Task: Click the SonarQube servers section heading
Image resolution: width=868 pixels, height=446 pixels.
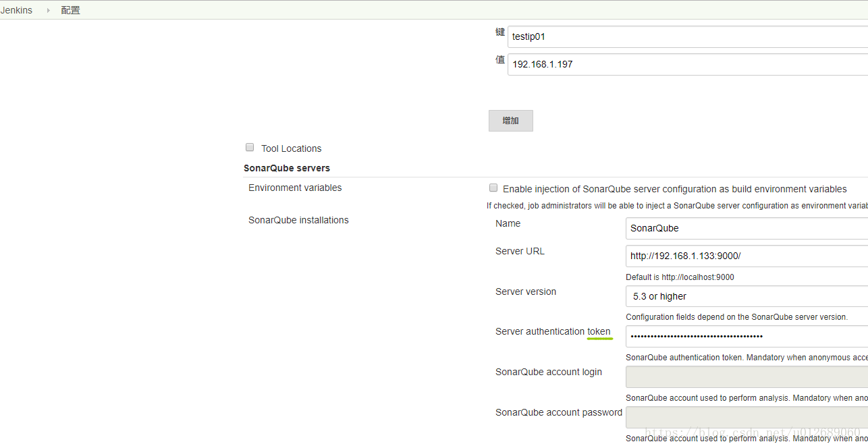Action: click(287, 168)
